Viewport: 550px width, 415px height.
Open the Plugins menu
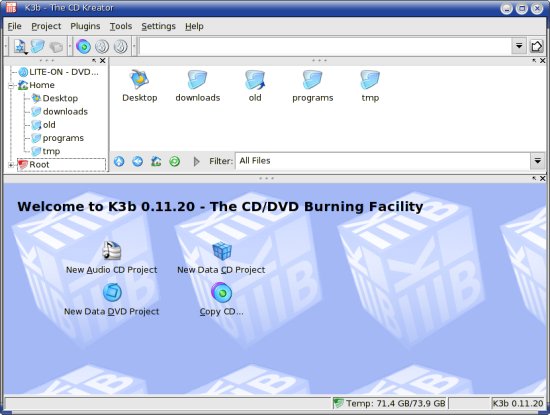[85, 26]
